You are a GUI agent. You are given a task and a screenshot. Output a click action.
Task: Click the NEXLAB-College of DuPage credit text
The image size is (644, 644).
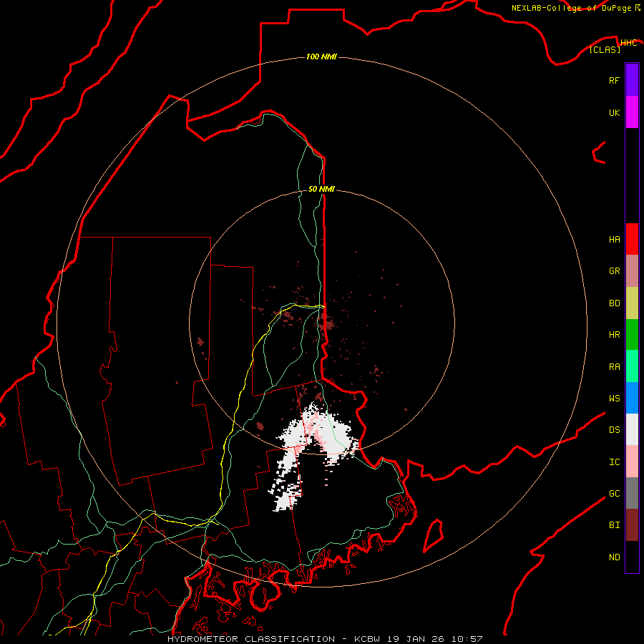click(x=571, y=8)
